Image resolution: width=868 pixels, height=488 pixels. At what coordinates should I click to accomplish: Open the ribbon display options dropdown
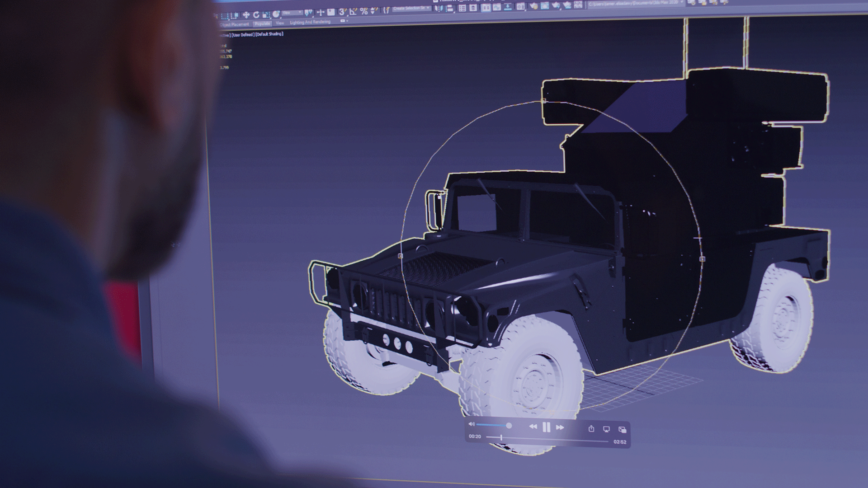(344, 21)
